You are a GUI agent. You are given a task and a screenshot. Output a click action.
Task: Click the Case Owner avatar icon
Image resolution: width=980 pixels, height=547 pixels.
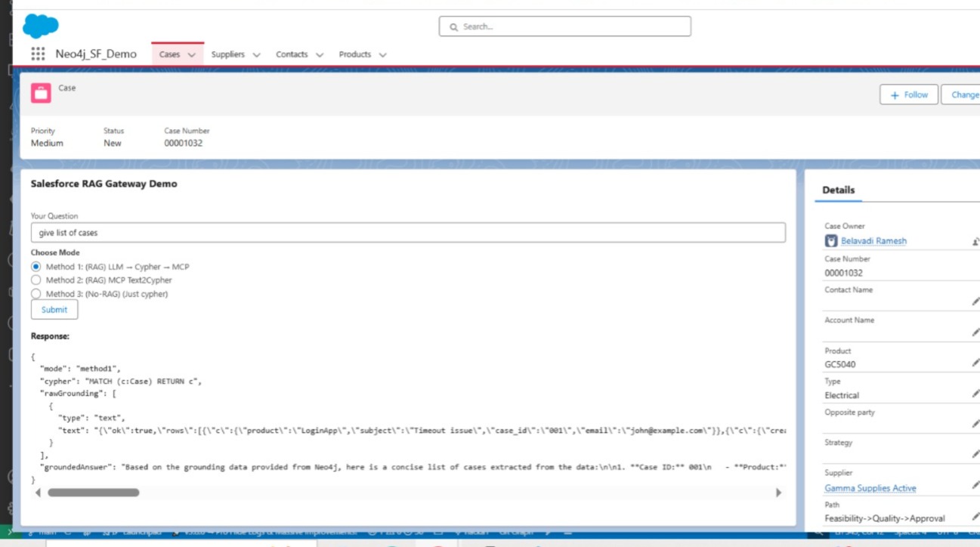(831, 241)
